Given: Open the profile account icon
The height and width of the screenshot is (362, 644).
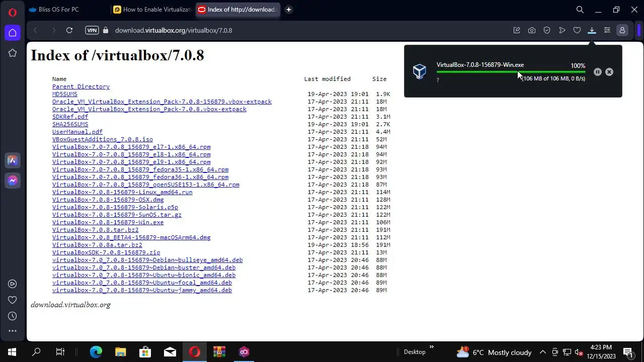Looking at the screenshot, I should pos(622,30).
